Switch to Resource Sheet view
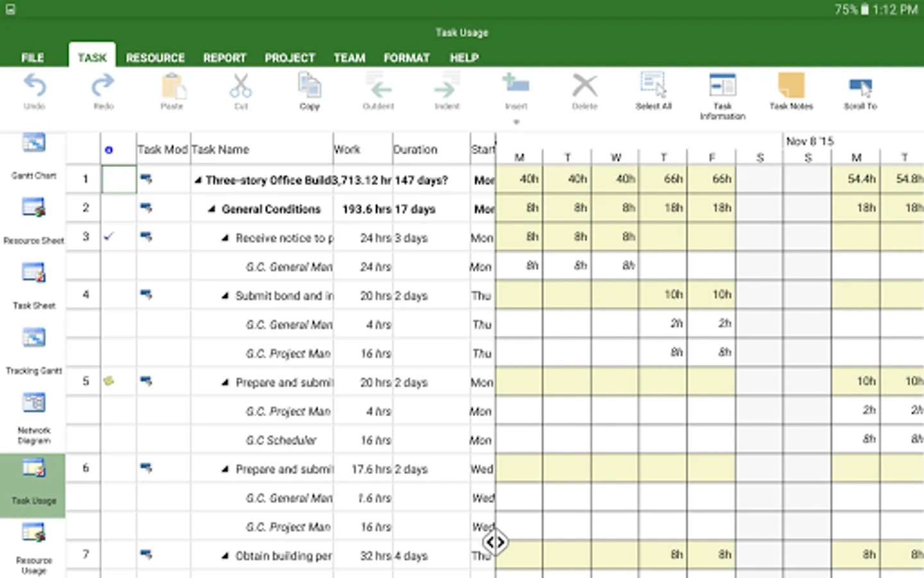The image size is (924, 578). pyautogui.click(x=33, y=221)
